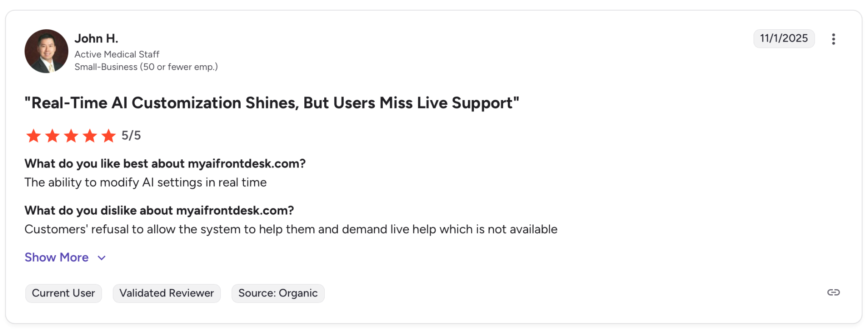Select the Validated Reviewer tag
This screenshot has height=332, width=868.
point(167,293)
